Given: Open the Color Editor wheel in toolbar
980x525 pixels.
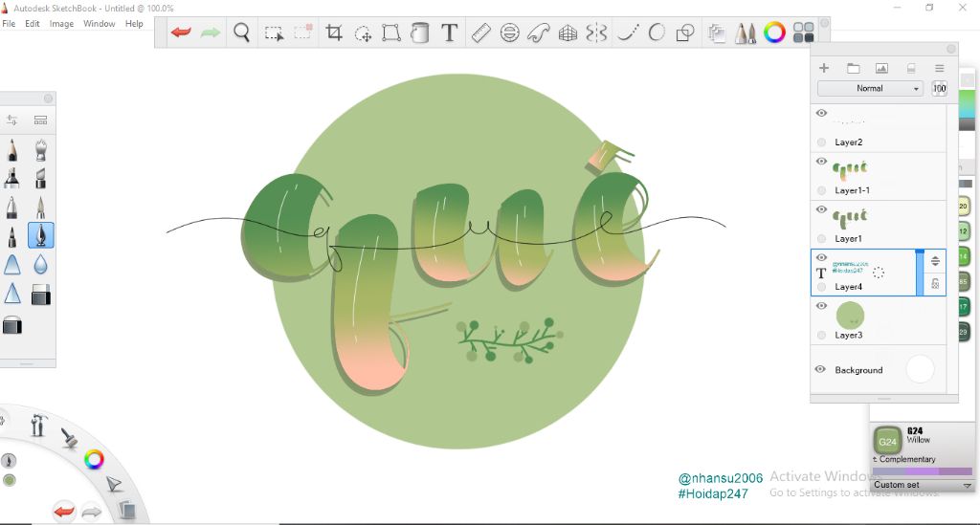Looking at the screenshot, I should [x=774, y=32].
